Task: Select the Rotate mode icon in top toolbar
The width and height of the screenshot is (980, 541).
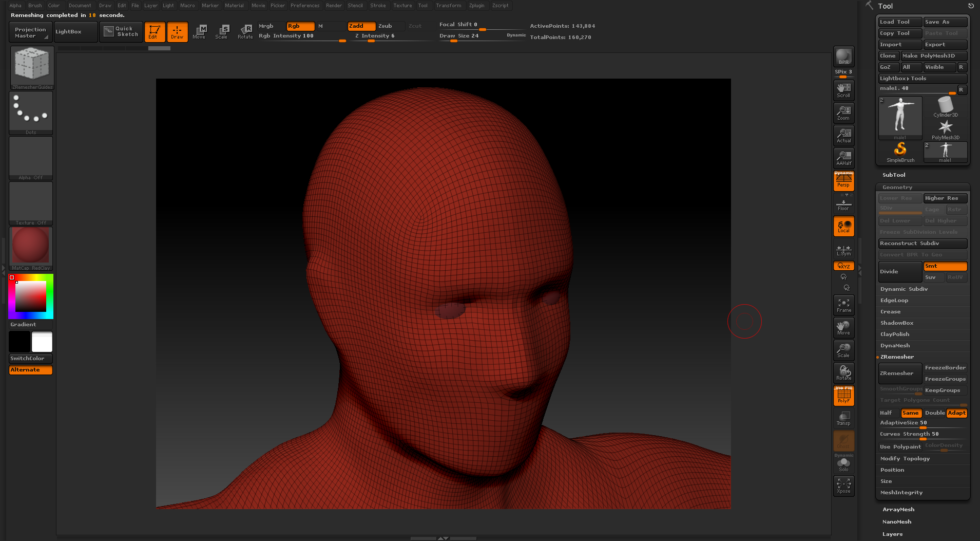Action: [245, 31]
